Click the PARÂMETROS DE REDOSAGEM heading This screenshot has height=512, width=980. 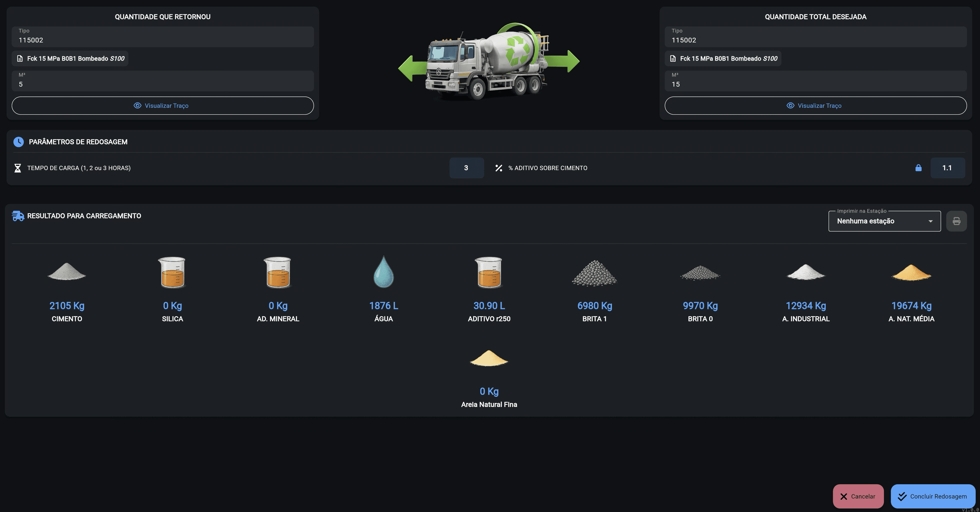[x=78, y=142]
